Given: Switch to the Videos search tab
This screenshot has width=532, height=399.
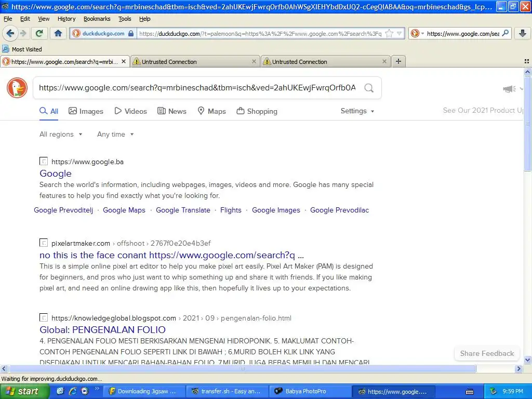Looking at the screenshot, I should pos(130,111).
